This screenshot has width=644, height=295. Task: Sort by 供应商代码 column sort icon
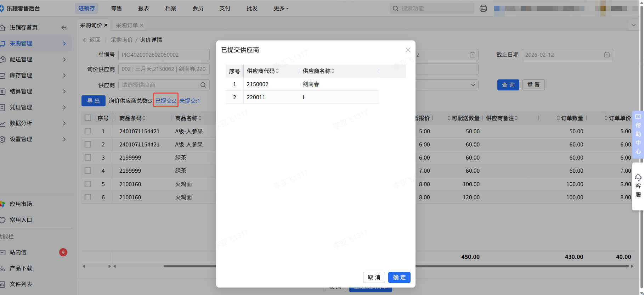277,71
